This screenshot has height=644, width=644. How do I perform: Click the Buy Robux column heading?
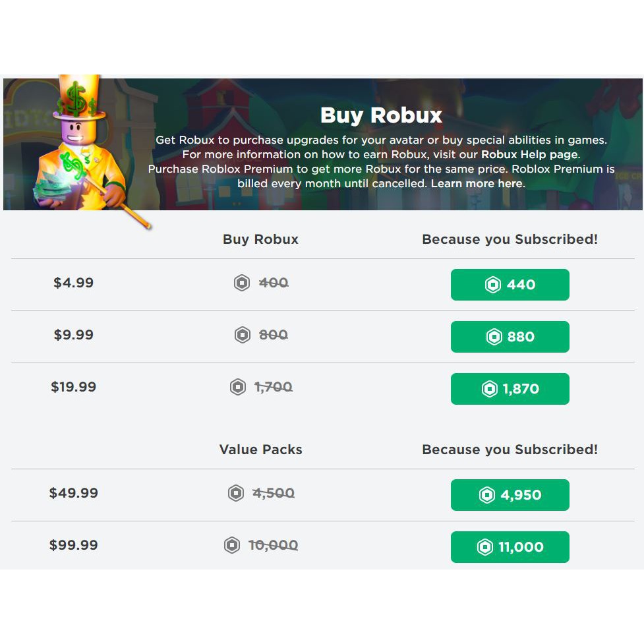click(260, 239)
